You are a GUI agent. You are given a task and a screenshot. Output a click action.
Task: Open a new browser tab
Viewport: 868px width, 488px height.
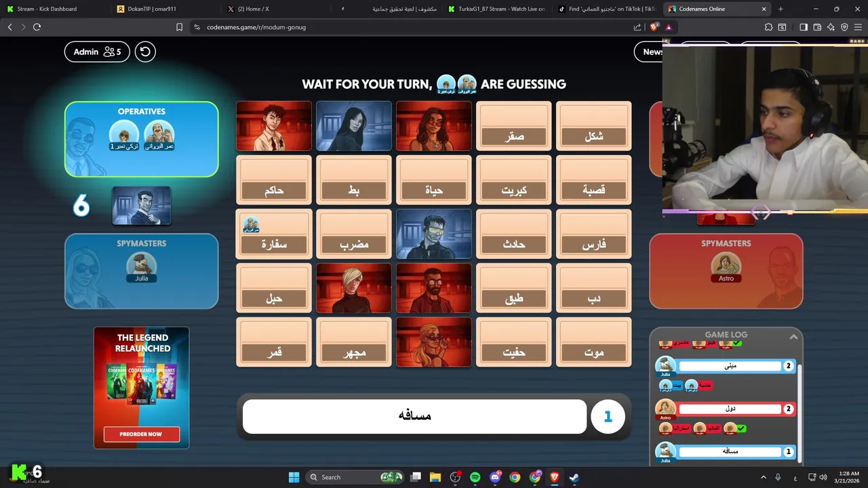click(781, 9)
